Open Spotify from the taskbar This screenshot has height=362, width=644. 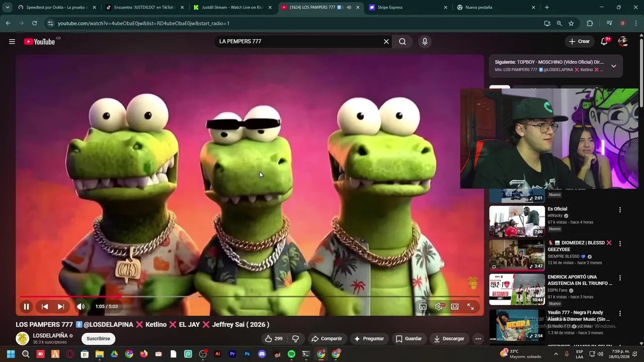tap(291, 354)
